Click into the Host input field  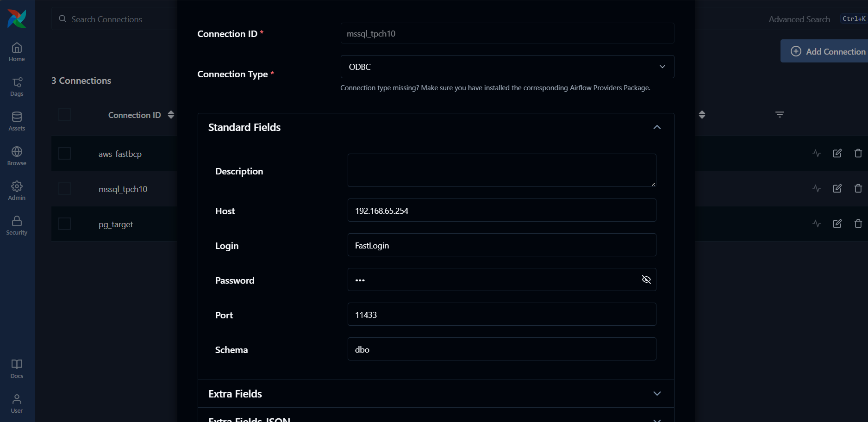click(x=501, y=211)
